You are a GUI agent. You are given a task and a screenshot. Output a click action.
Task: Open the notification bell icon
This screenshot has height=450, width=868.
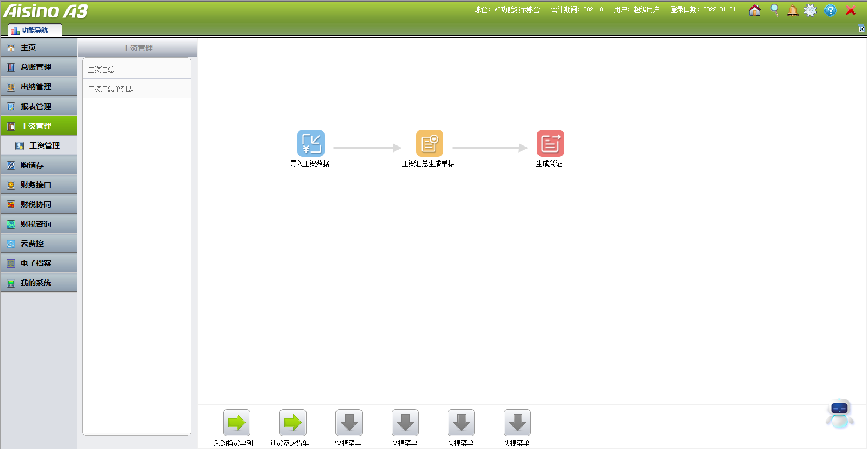point(792,10)
